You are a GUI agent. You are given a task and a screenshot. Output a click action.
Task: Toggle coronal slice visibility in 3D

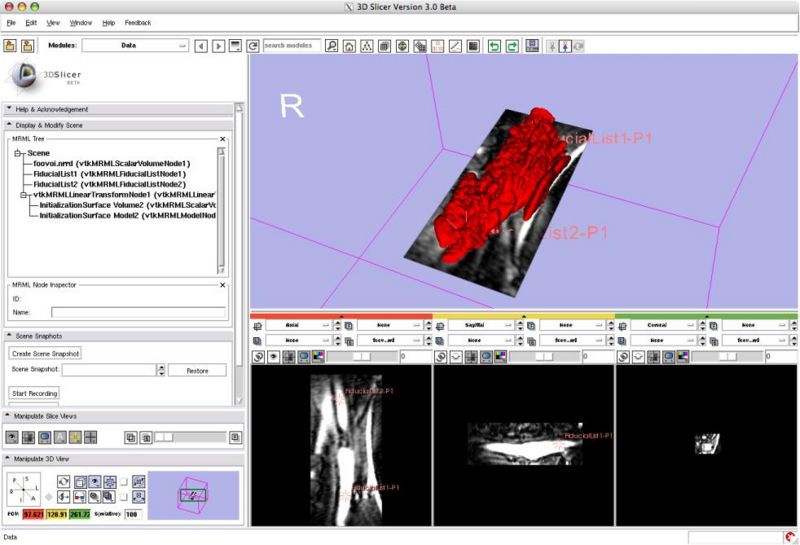click(x=638, y=357)
